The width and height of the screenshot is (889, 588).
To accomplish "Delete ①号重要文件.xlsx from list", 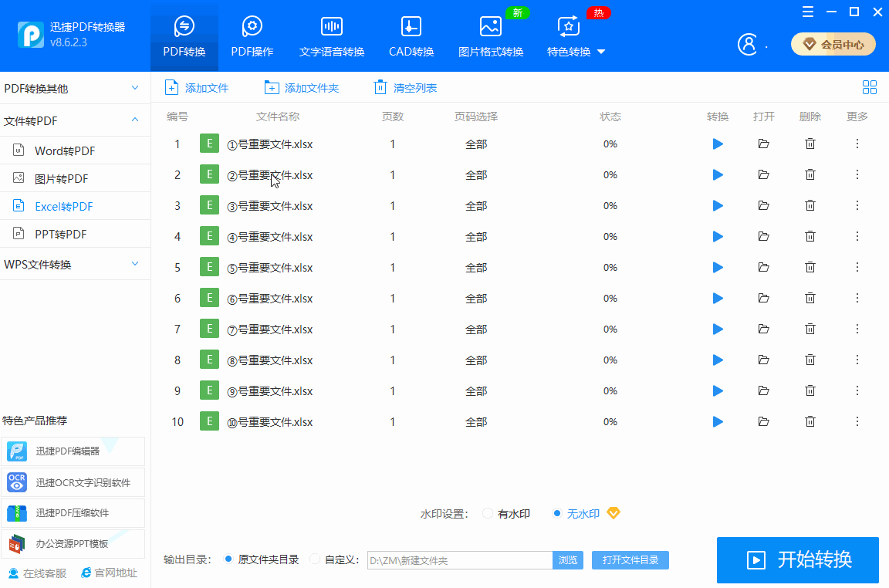I will (x=810, y=144).
